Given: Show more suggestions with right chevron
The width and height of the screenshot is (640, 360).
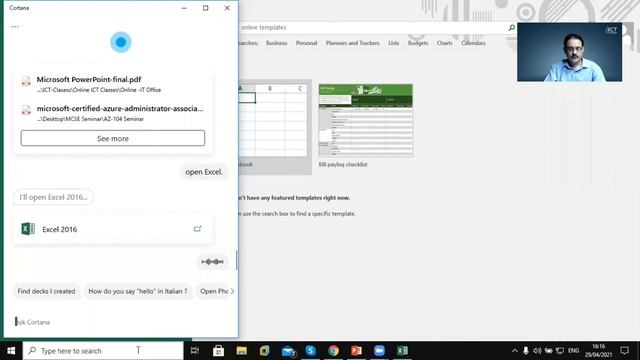Looking at the screenshot, I should click(x=233, y=291).
